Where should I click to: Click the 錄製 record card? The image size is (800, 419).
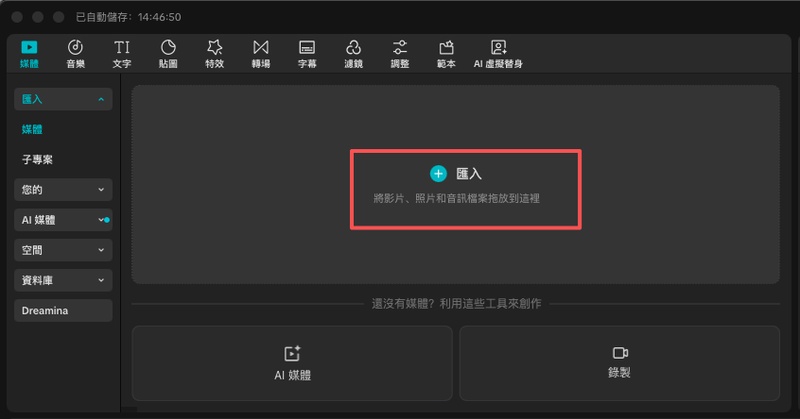tap(619, 363)
